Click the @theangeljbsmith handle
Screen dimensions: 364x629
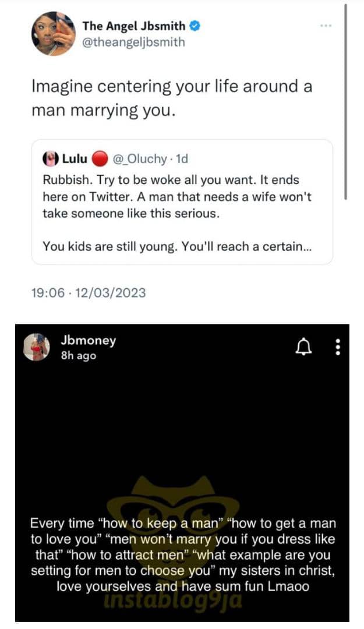click(x=133, y=42)
